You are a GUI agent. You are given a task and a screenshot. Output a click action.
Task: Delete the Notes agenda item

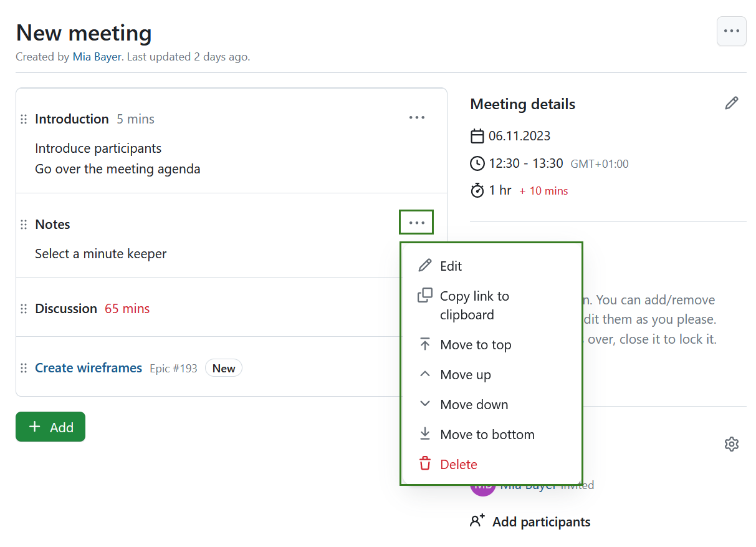point(458,465)
